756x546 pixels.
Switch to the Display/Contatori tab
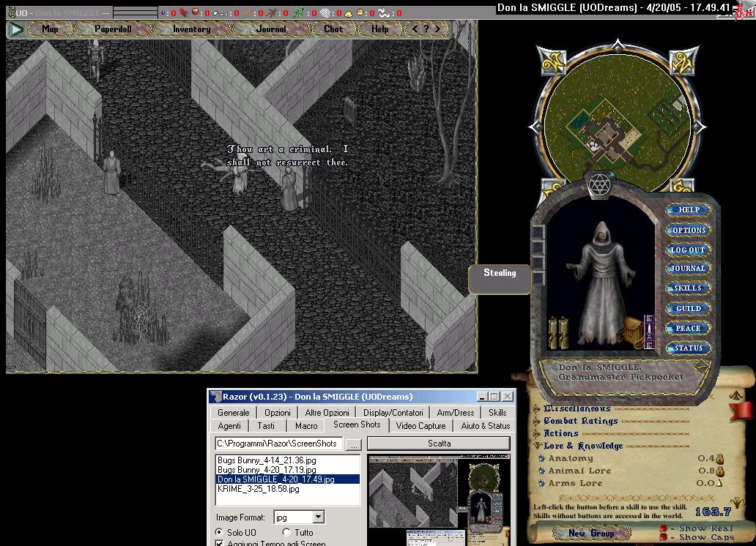point(393,413)
